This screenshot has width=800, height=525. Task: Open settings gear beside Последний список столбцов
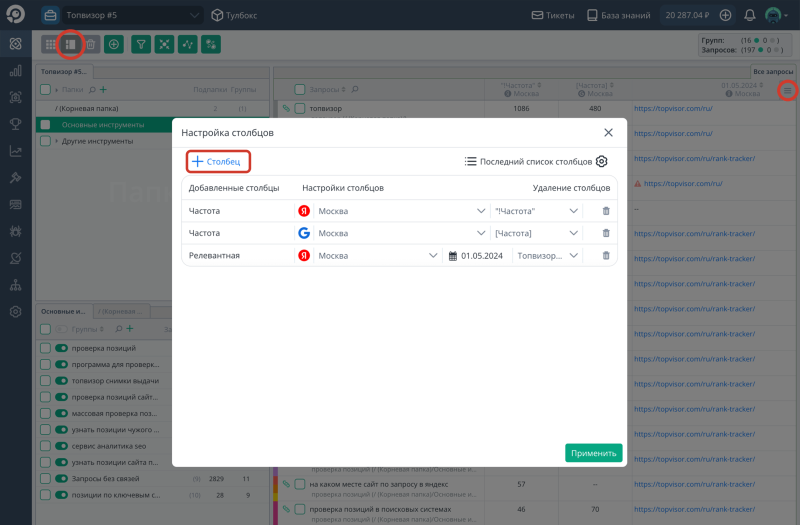(602, 161)
